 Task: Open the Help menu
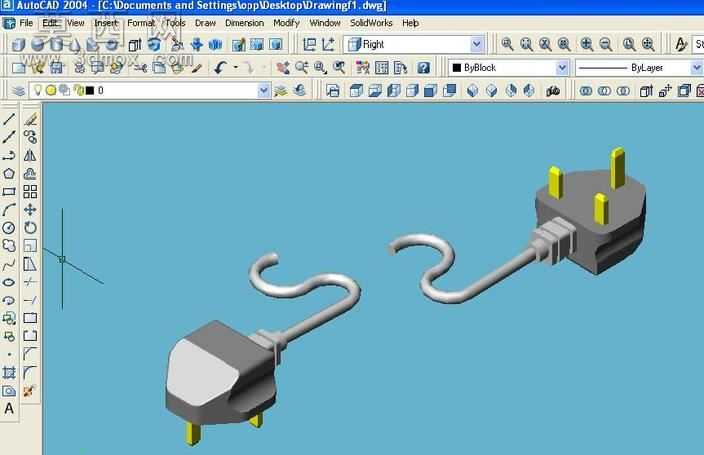tap(410, 22)
